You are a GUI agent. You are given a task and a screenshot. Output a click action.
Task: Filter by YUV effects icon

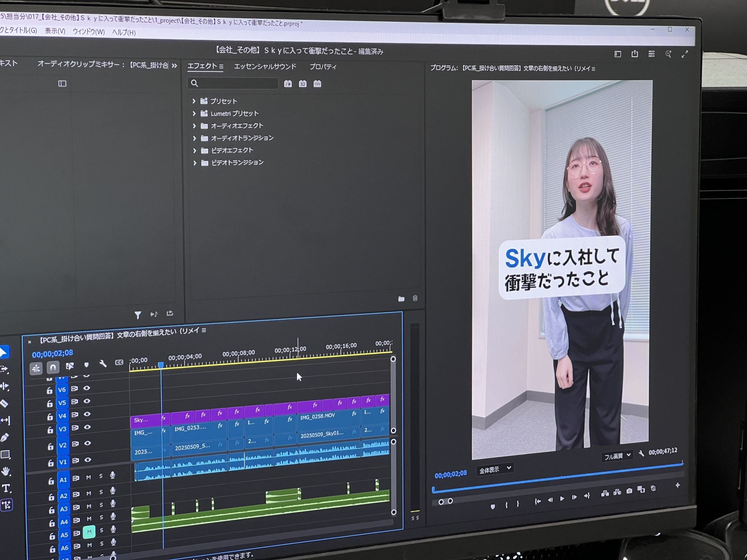(x=317, y=84)
